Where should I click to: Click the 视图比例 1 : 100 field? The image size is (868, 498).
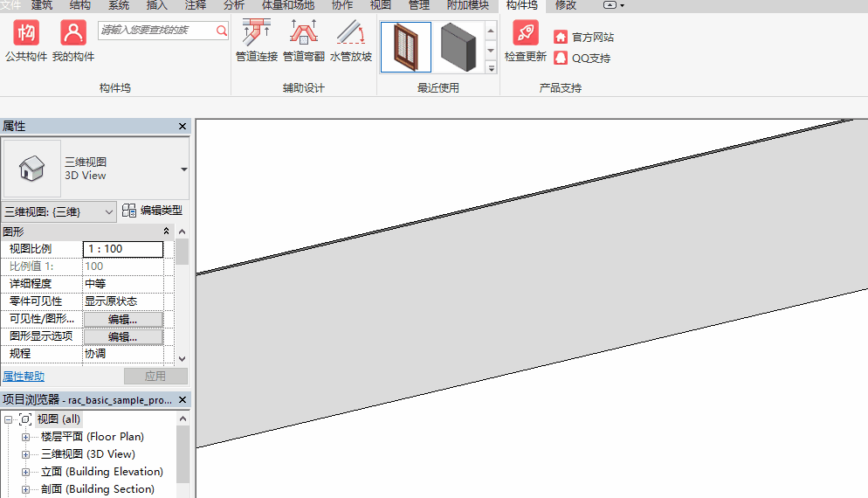[x=123, y=249]
